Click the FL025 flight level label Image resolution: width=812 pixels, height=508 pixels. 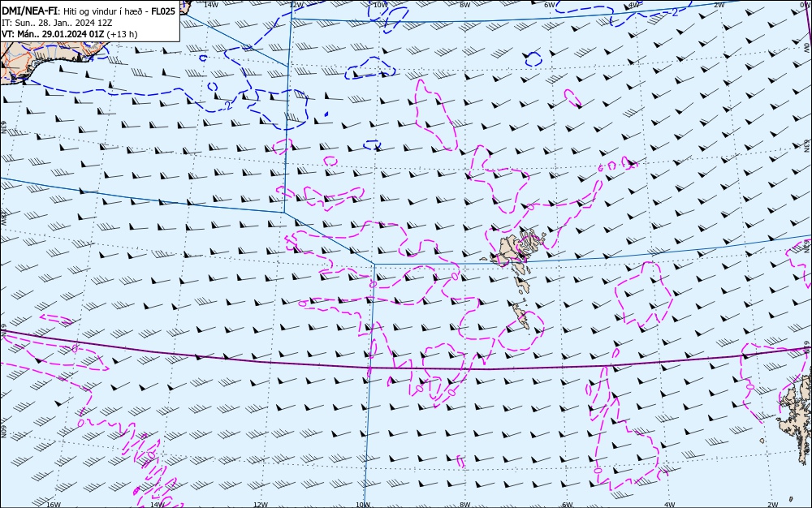coord(163,11)
